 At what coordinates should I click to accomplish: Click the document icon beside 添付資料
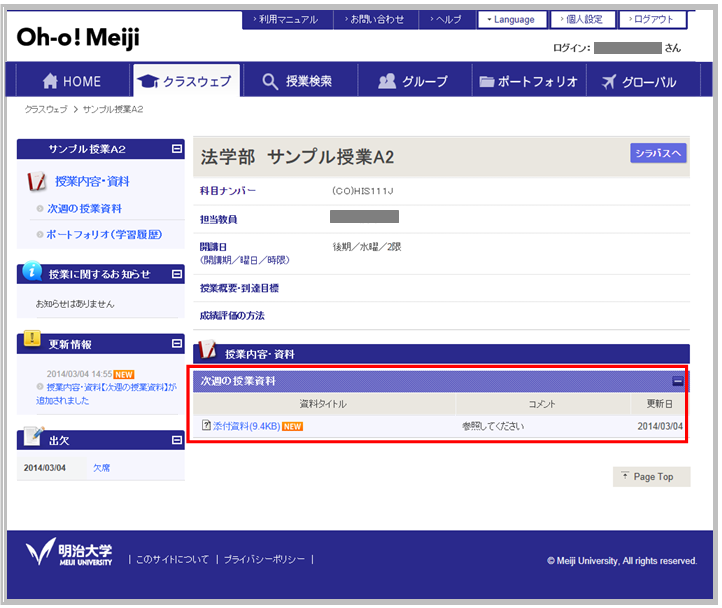(206, 425)
